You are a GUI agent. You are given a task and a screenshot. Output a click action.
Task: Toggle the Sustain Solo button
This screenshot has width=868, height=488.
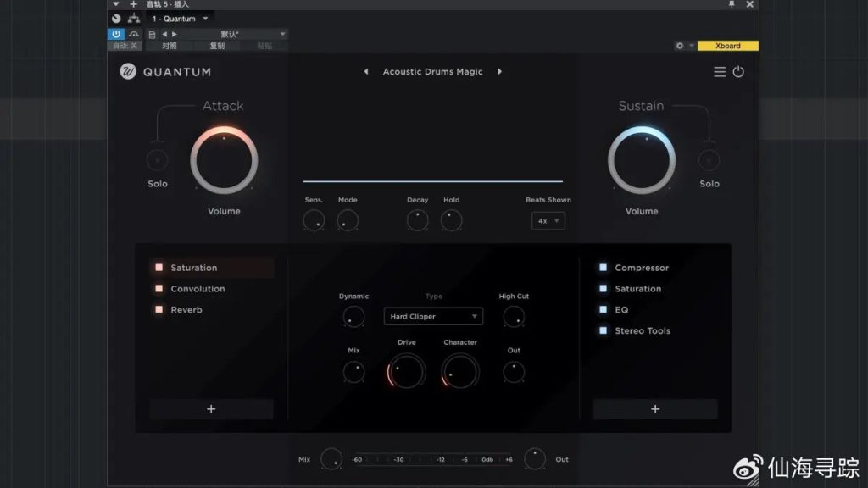click(x=709, y=160)
